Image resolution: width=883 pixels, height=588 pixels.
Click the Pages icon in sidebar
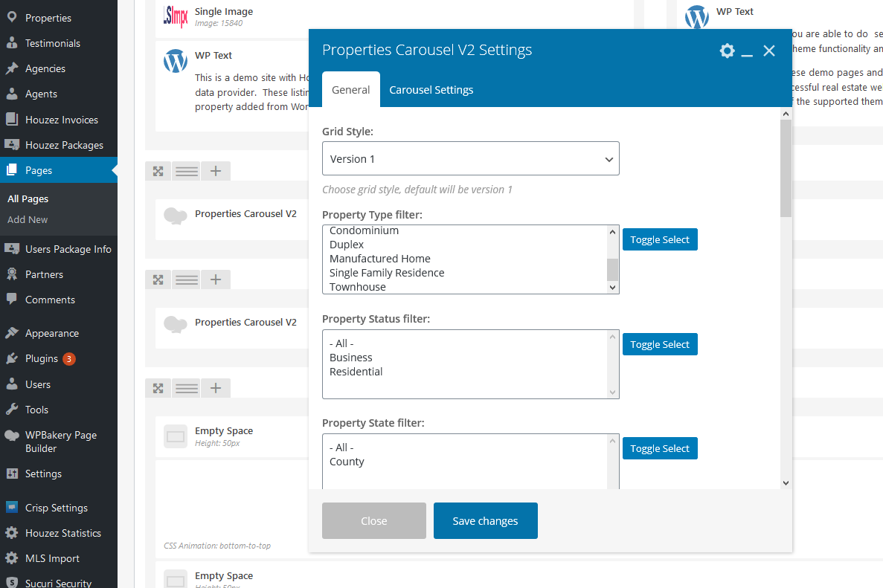12,170
